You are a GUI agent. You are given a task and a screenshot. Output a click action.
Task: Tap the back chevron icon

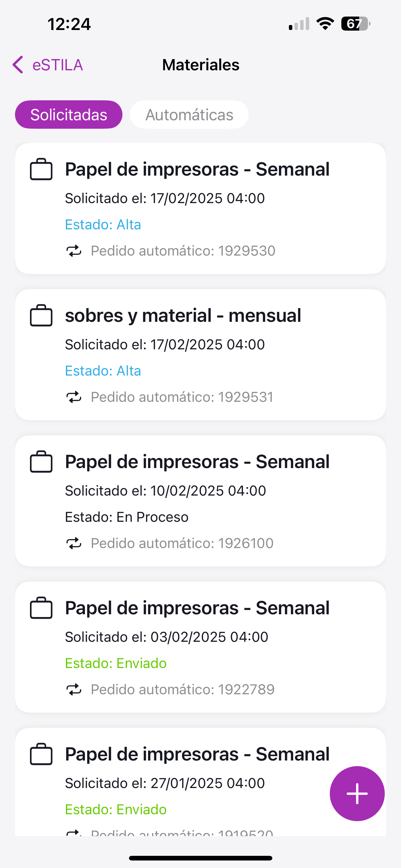tap(18, 65)
